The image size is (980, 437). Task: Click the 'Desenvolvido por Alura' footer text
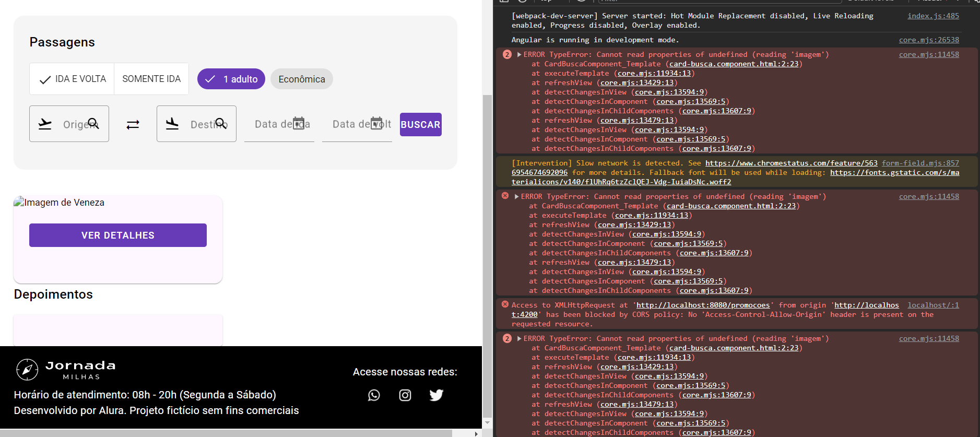tap(157, 410)
